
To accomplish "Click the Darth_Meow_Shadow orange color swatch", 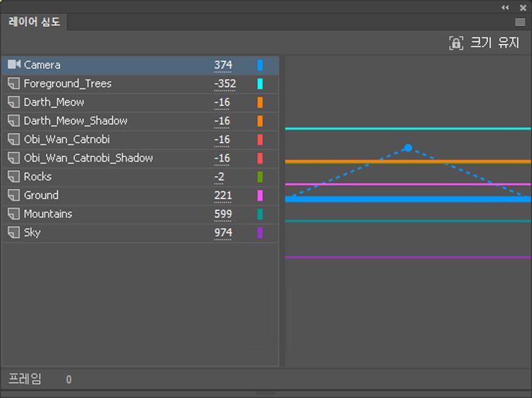I will click(260, 121).
